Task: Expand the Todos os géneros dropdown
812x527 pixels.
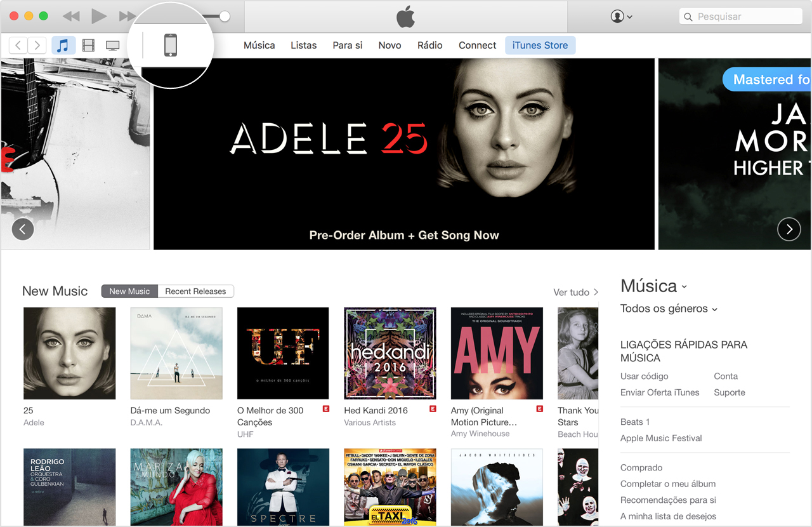Action: pos(669,309)
